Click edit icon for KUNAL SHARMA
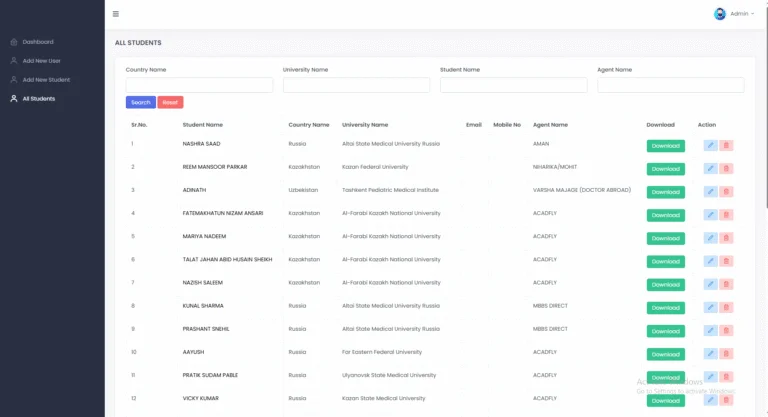The image size is (768, 417). point(710,307)
